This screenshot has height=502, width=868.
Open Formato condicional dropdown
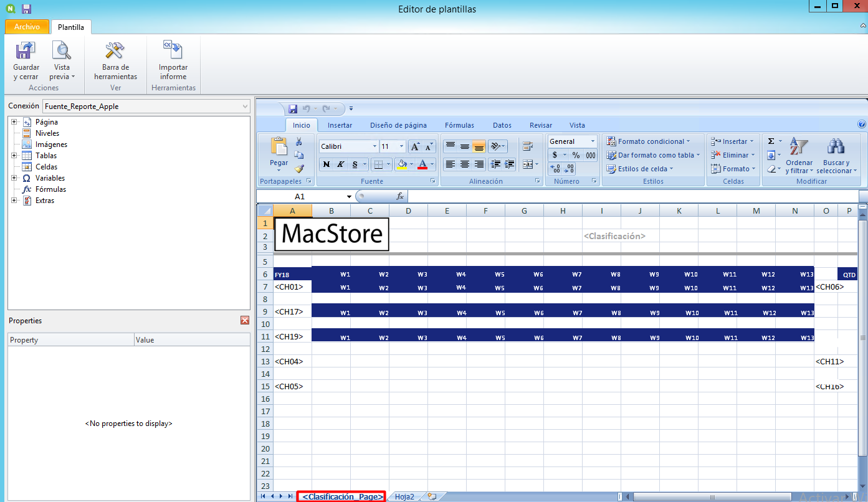pos(648,141)
